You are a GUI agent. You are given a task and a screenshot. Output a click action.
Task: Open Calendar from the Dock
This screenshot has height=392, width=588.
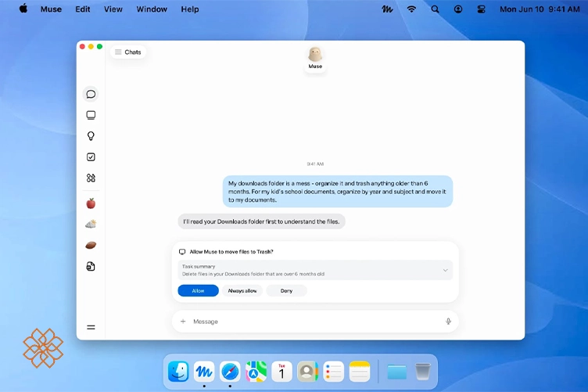tap(281, 372)
